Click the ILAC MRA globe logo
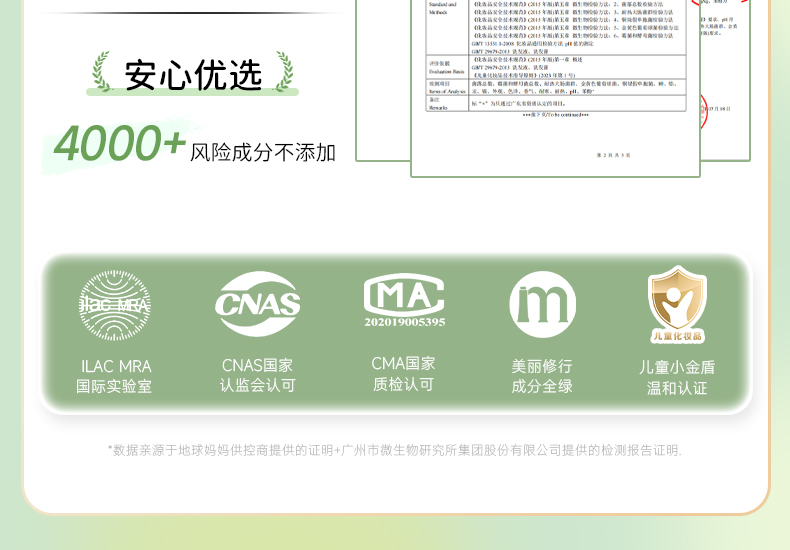 [x=115, y=305]
